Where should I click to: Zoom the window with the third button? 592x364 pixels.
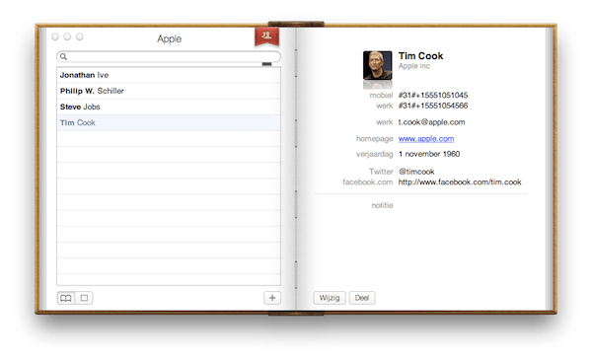tap(79, 36)
